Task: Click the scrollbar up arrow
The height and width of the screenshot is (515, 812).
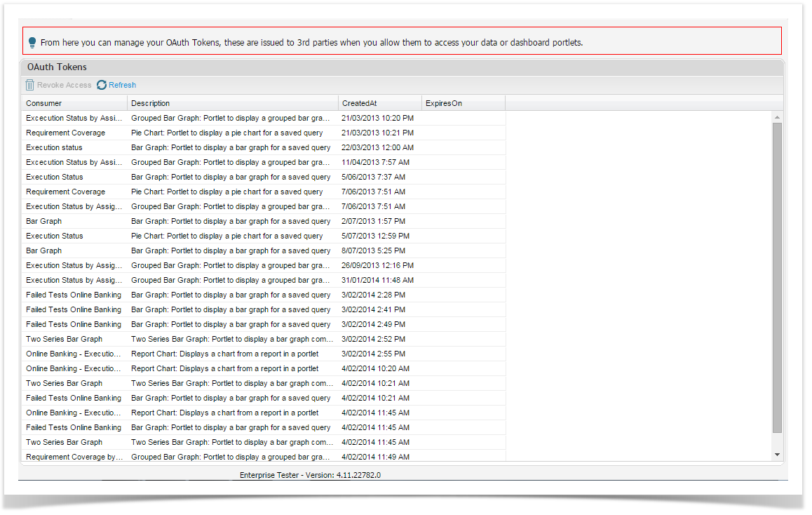Action: [777, 116]
